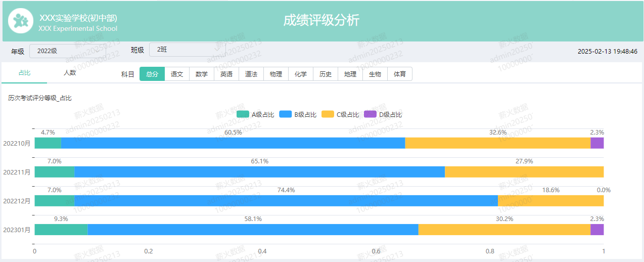The height and width of the screenshot is (262, 644).
Task: Pick the 道法 subject button
Action: coord(251,74)
